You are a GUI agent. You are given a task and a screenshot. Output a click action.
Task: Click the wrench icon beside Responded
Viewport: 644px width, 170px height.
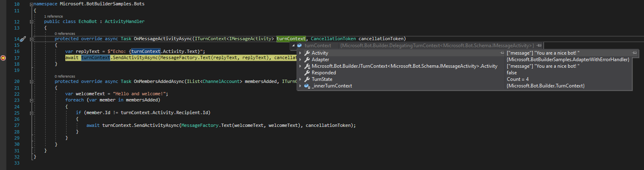[307, 73]
